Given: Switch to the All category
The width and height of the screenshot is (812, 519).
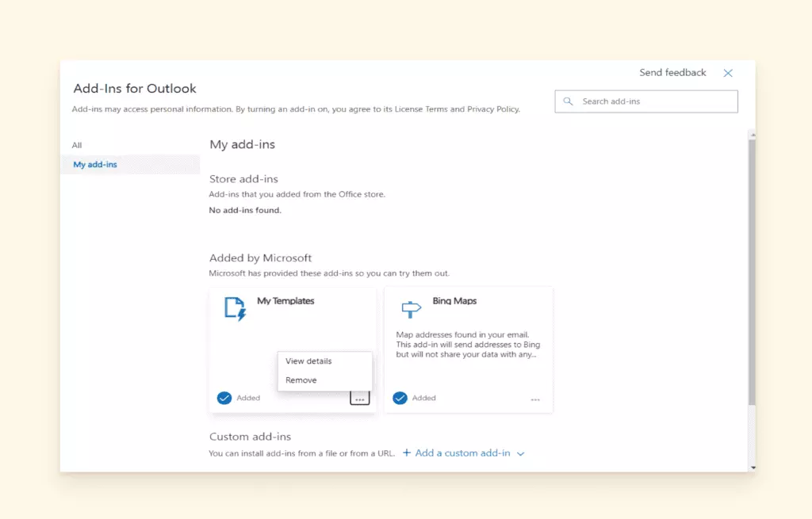Looking at the screenshot, I should click(x=77, y=145).
